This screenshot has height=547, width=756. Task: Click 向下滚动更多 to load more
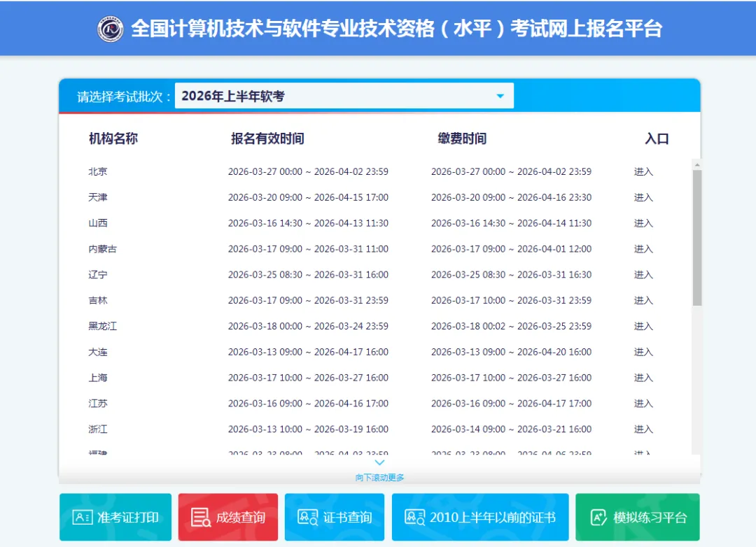point(379,476)
